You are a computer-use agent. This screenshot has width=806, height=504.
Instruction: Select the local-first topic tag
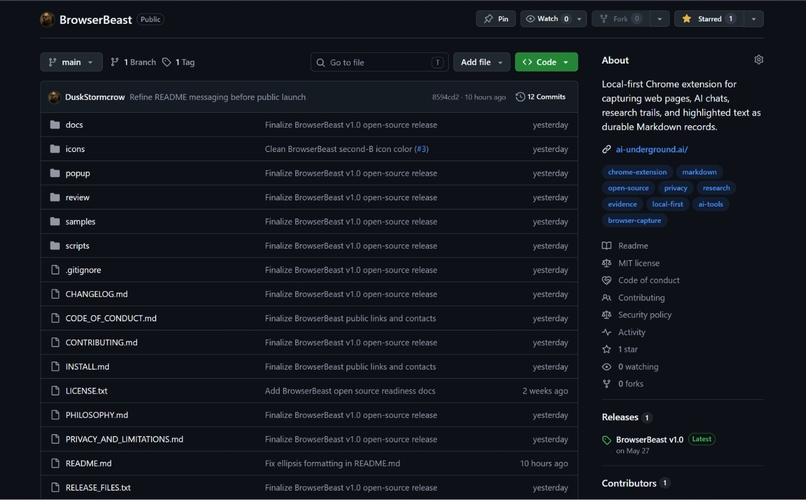click(x=667, y=204)
